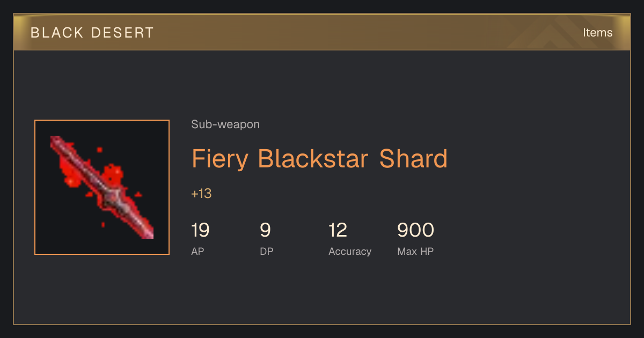This screenshot has width=644, height=338.
Task: Click the AP value 19
Action: pyautogui.click(x=200, y=230)
